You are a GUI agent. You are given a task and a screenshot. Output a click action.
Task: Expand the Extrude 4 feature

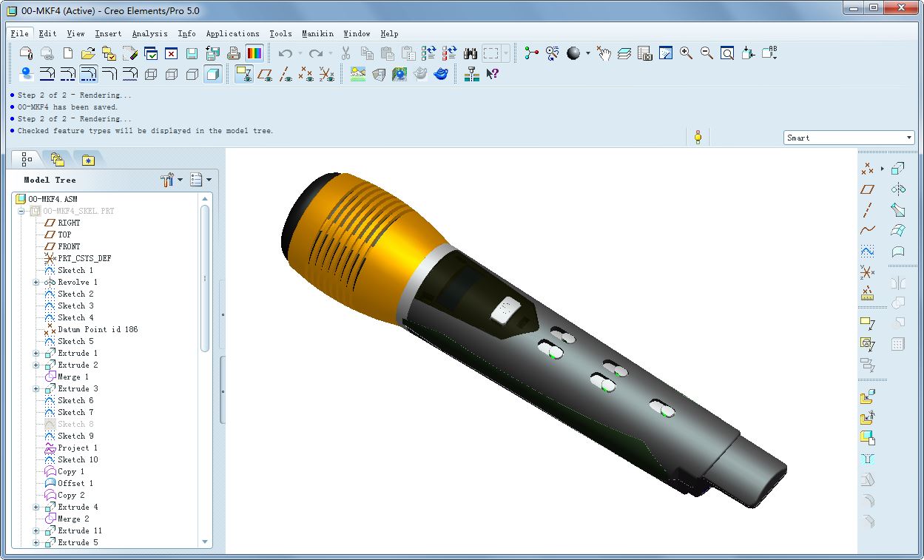[x=36, y=507]
